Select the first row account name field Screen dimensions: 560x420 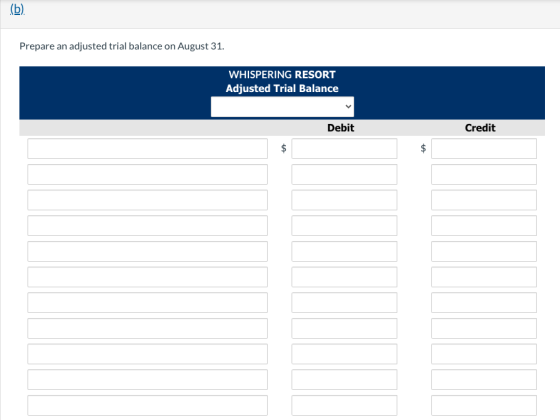[x=148, y=149]
